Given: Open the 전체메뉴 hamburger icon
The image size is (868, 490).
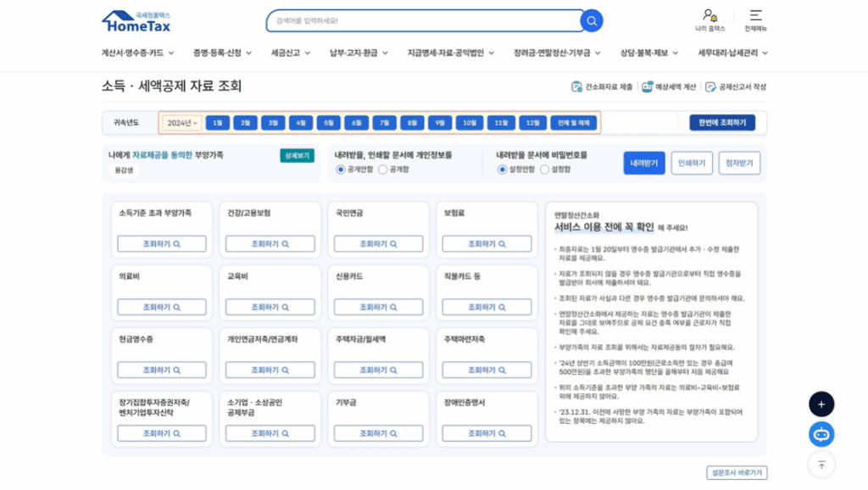Looking at the screenshot, I should click(x=754, y=17).
